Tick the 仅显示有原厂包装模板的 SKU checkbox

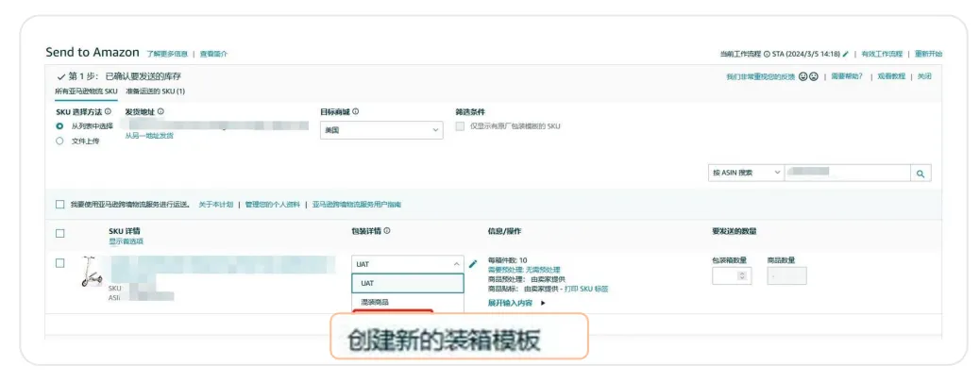click(x=460, y=126)
